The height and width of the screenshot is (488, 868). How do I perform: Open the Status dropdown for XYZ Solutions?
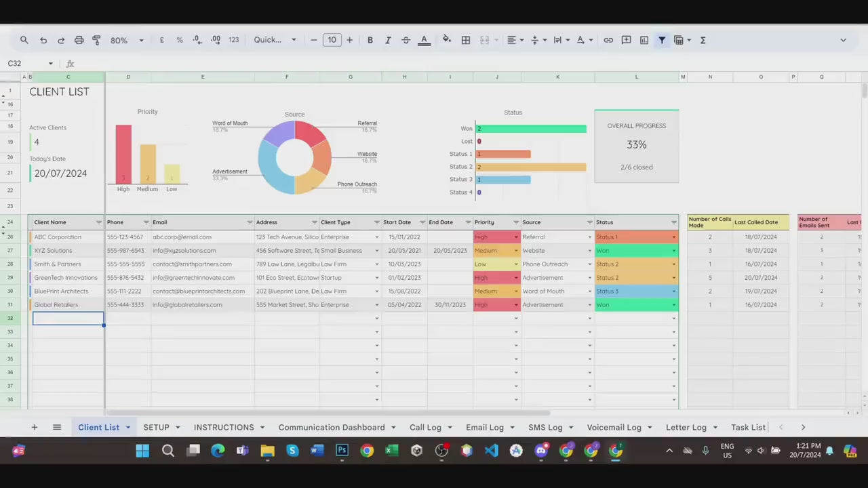point(673,251)
